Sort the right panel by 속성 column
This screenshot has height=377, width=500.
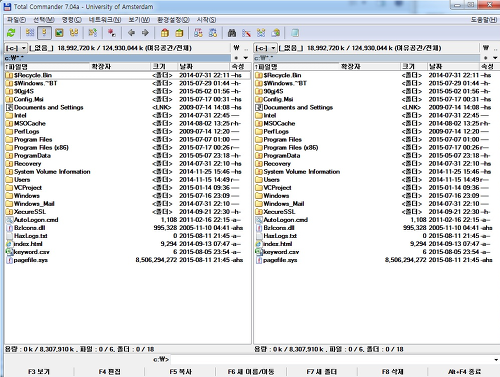coord(490,67)
